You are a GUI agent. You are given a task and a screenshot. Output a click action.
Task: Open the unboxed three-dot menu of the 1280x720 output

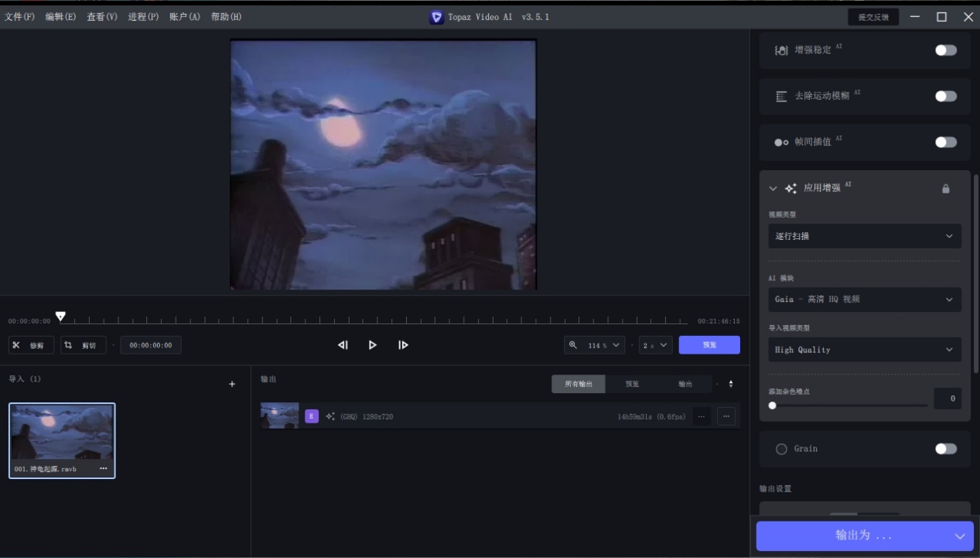click(701, 416)
